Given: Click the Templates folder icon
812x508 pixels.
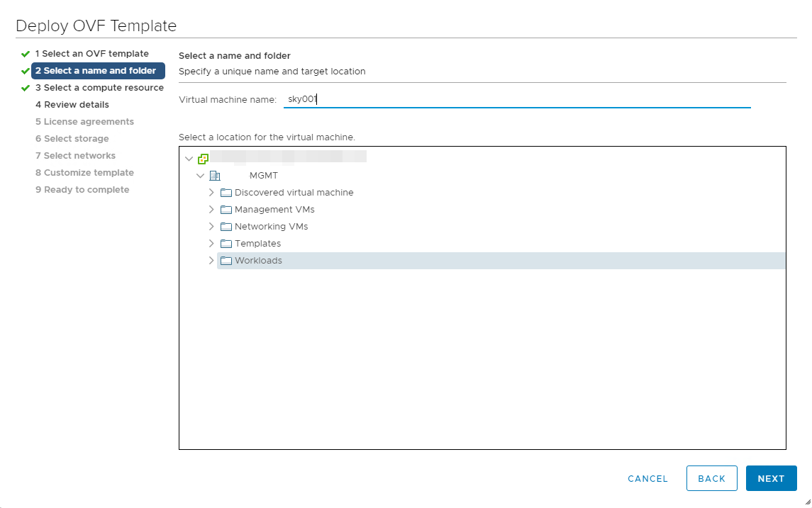Looking at the screenshot, I should pos(226,244).
